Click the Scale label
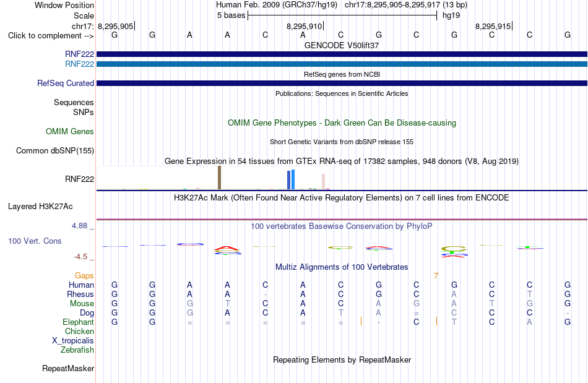588x383 pixels. (84, 15)
